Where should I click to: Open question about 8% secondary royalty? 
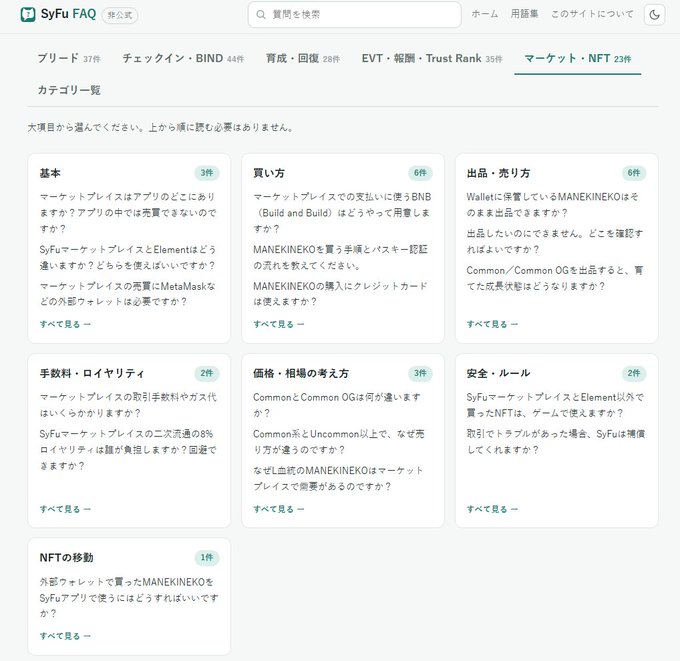pyautogui.click(x=128, y=449)
